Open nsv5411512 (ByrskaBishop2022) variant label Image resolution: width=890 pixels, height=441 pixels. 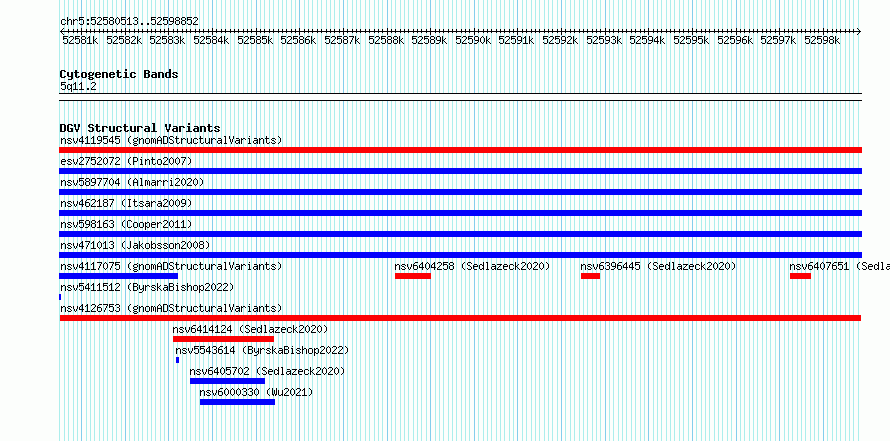coord(147,287)
